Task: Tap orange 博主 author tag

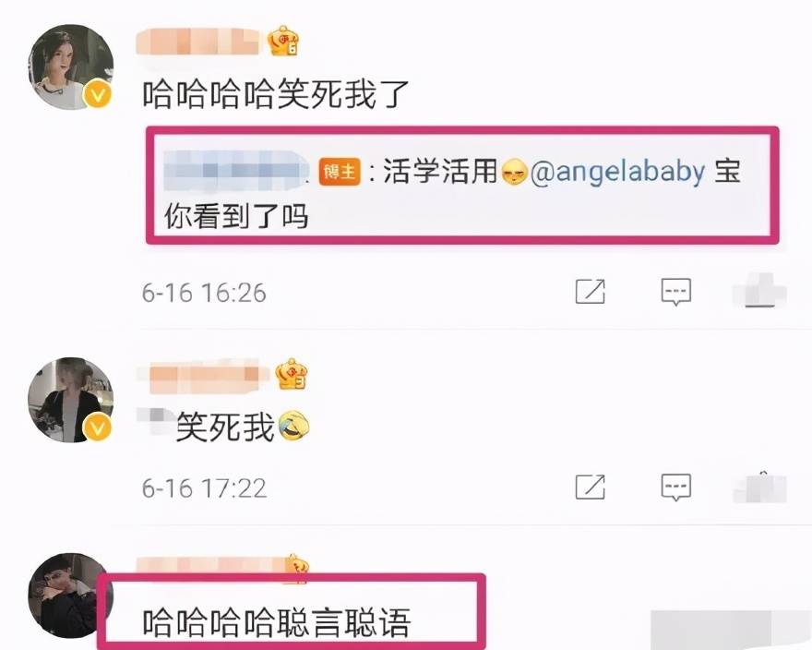Action: (x=340, y=171)
